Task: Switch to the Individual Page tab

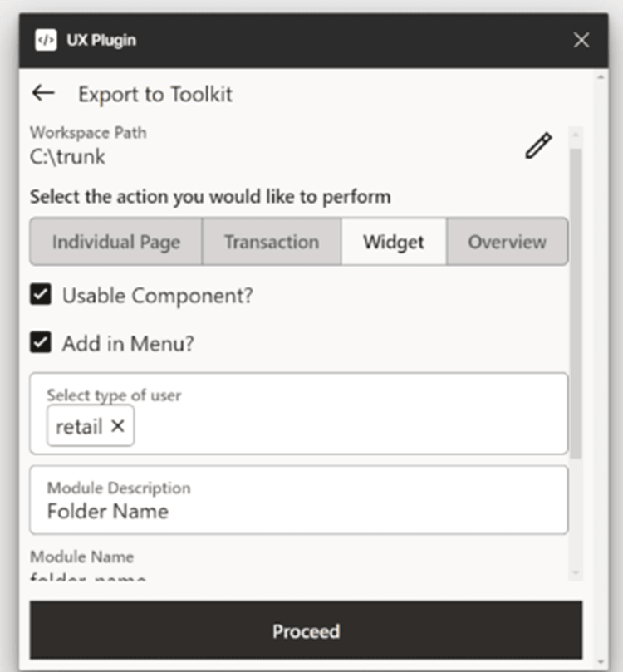Action: click(116, 242)
